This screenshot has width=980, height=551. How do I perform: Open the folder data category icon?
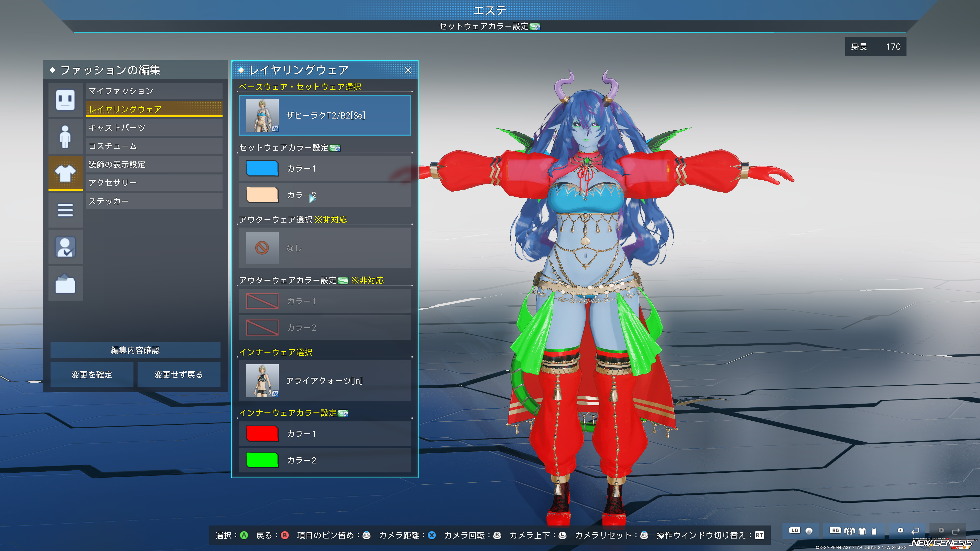tap(65, 284)
